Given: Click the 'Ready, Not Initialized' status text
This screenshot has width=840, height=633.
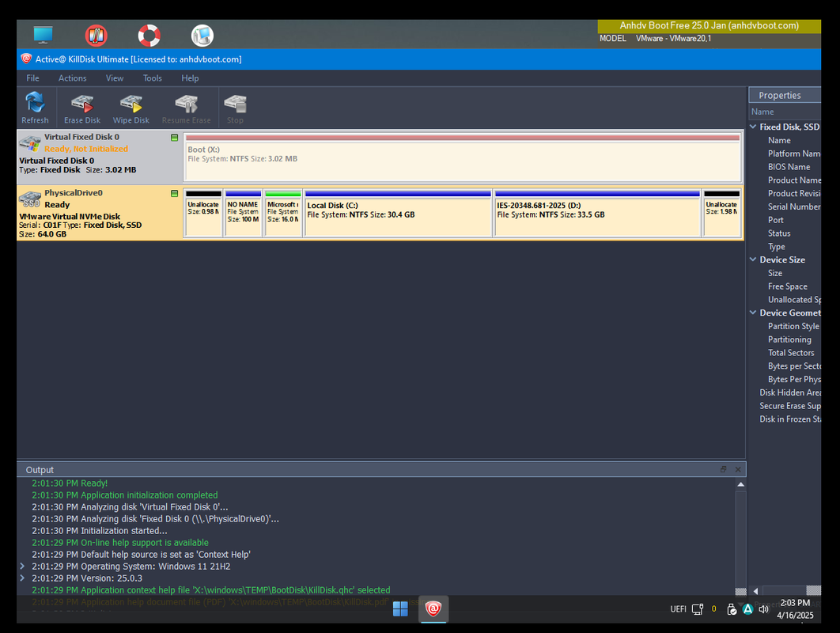Looking at the screenshot, I should click(x=86, y=149).
